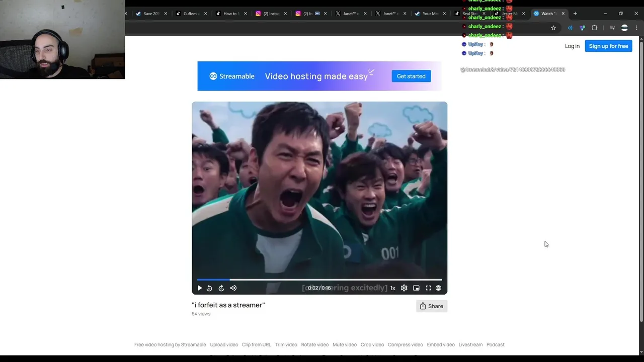
Task: Rewind the video 10 seconds
Action: pyautogui.click(x=209, y=288)
